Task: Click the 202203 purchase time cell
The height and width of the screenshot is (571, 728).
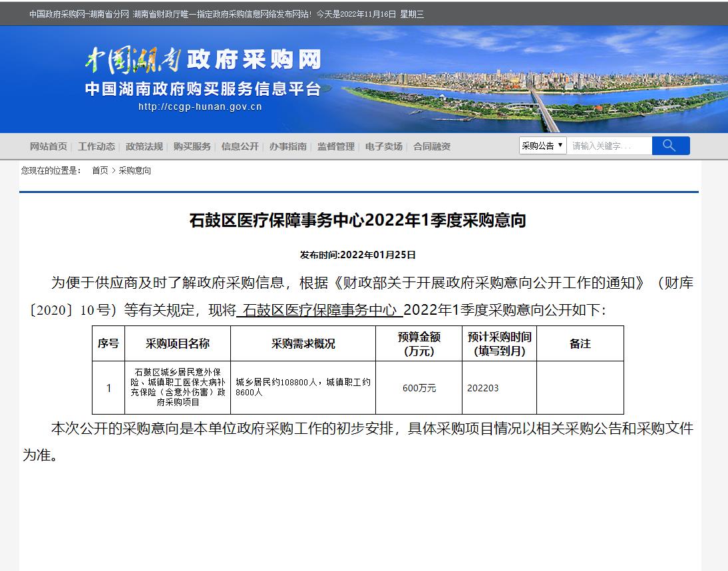Action: click(499, 387)
